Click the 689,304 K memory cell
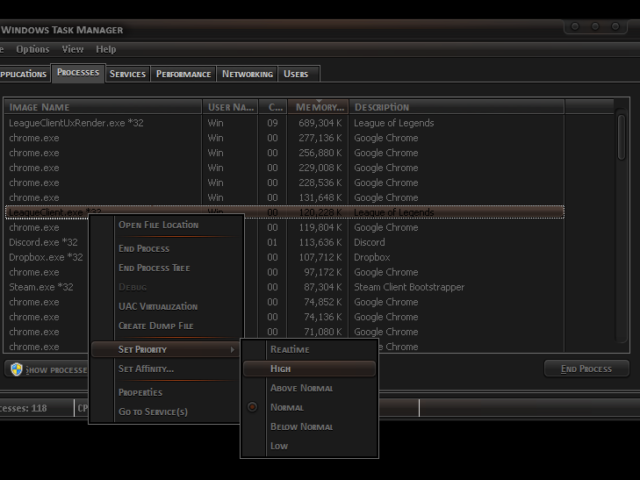The image size is (640, 480). [320, 123]
